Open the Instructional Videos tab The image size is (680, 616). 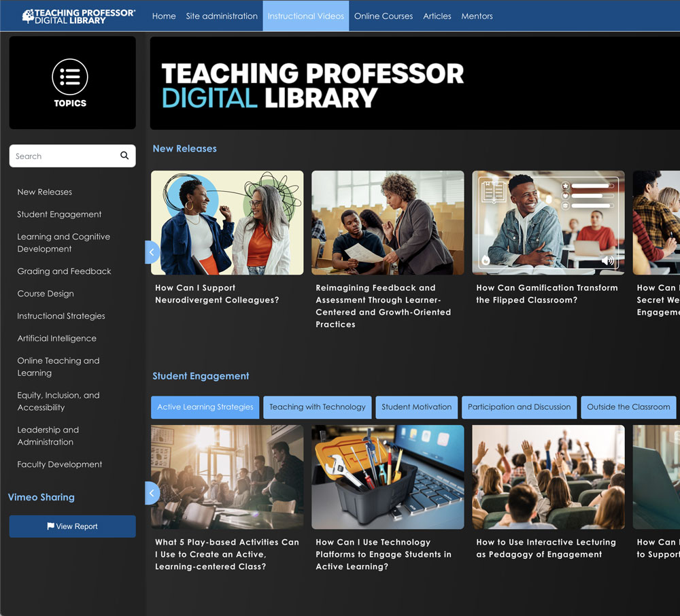[305, 16]
